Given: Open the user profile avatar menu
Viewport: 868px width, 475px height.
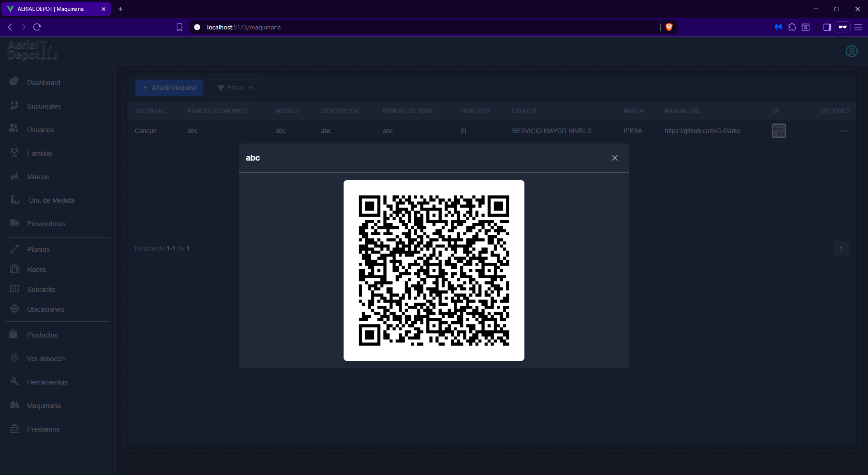Looking at the screenshot, I should pos(851,51).
